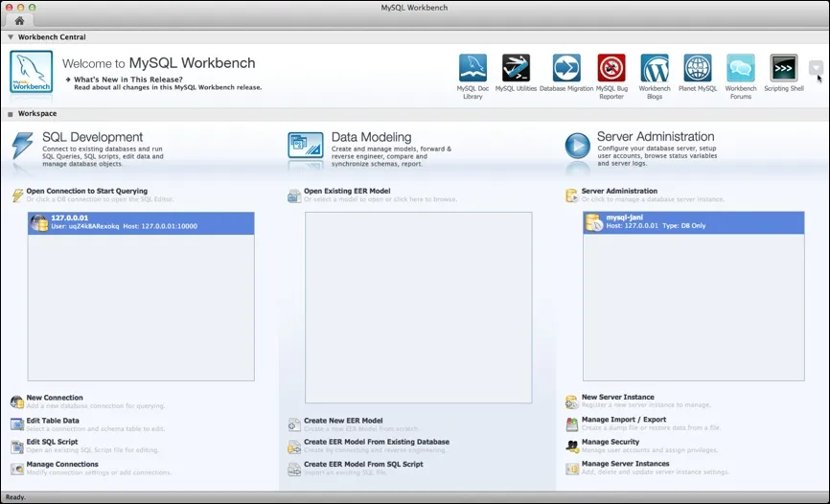
Task: Select the 127.0.0.01 database connection entry
Action: point(141,223)
